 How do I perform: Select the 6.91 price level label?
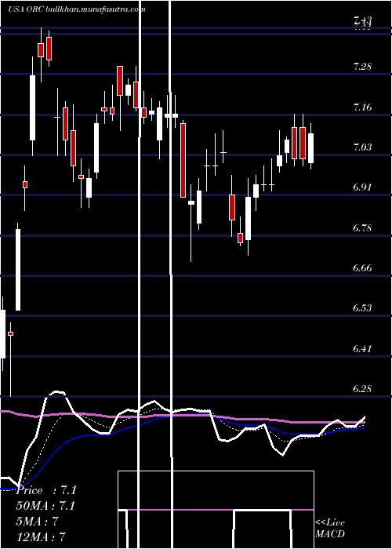click(x=362, y=187)
